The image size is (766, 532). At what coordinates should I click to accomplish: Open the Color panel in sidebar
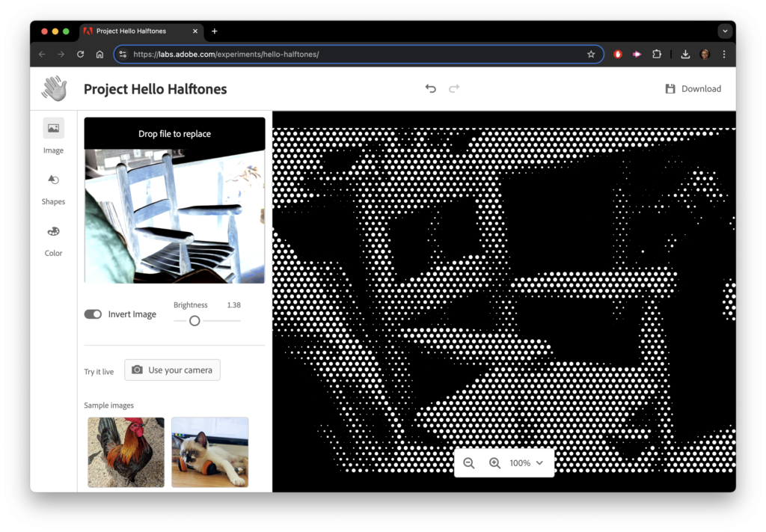click(53, 241)
